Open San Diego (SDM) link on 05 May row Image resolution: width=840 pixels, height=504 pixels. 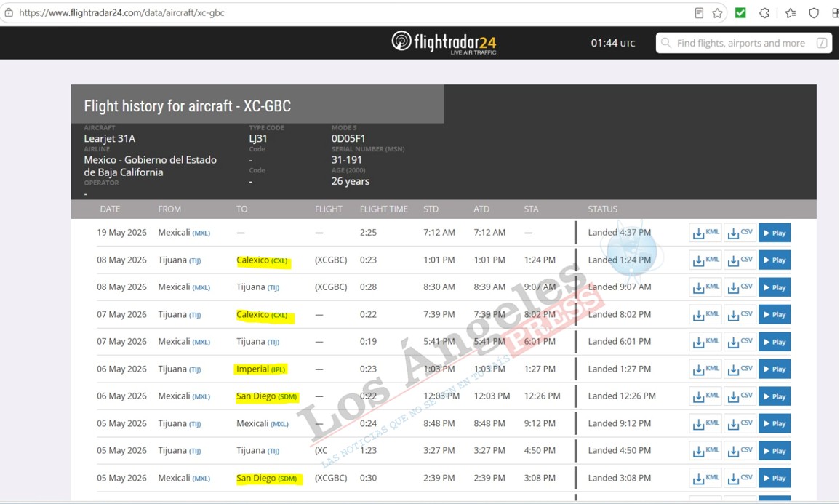(267, 479)
